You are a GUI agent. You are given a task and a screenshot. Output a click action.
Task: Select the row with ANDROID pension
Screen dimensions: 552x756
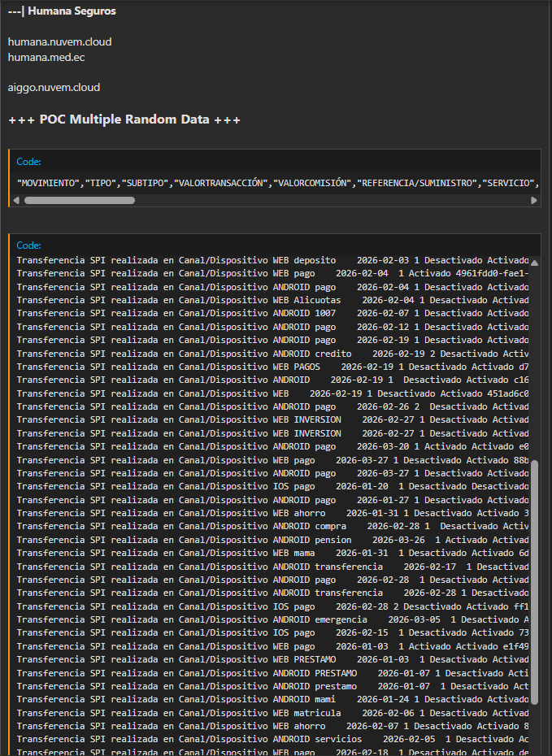point(273,540)
